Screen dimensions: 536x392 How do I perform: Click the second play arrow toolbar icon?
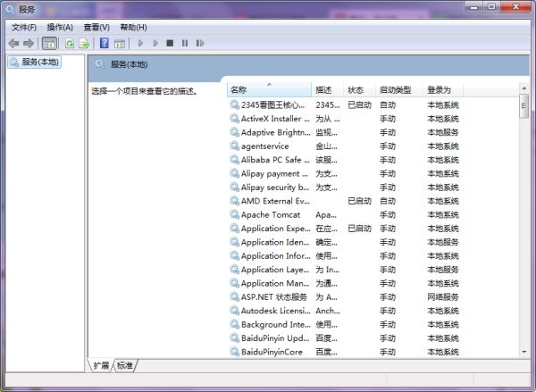point(155,43)
